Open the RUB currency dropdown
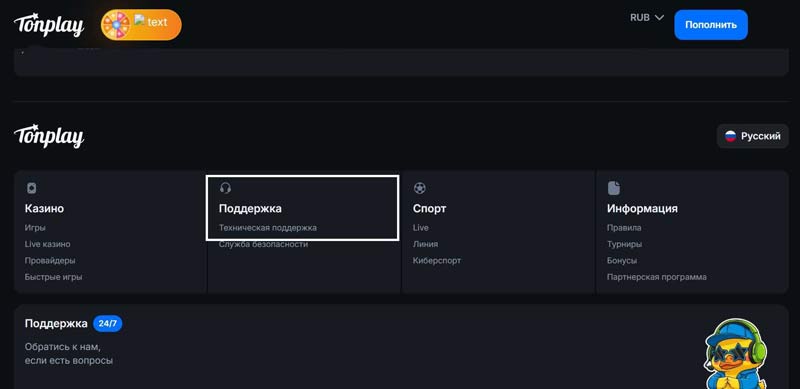Screen dimensions: 800x389 (647, 17)
